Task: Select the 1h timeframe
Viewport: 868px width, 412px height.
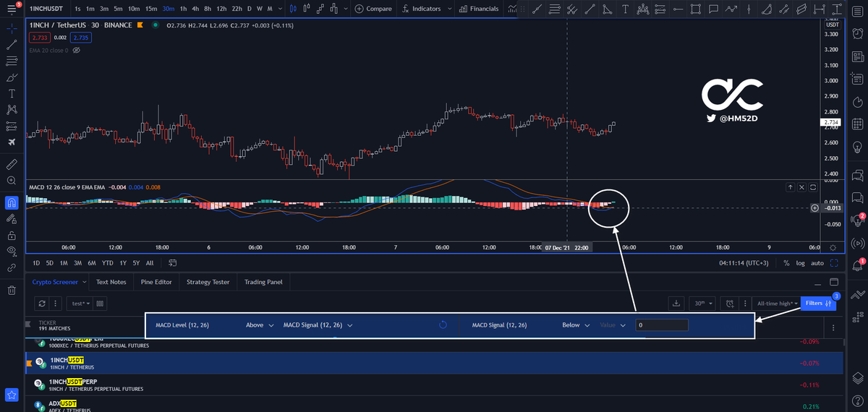Action: [x=183, y=9]
